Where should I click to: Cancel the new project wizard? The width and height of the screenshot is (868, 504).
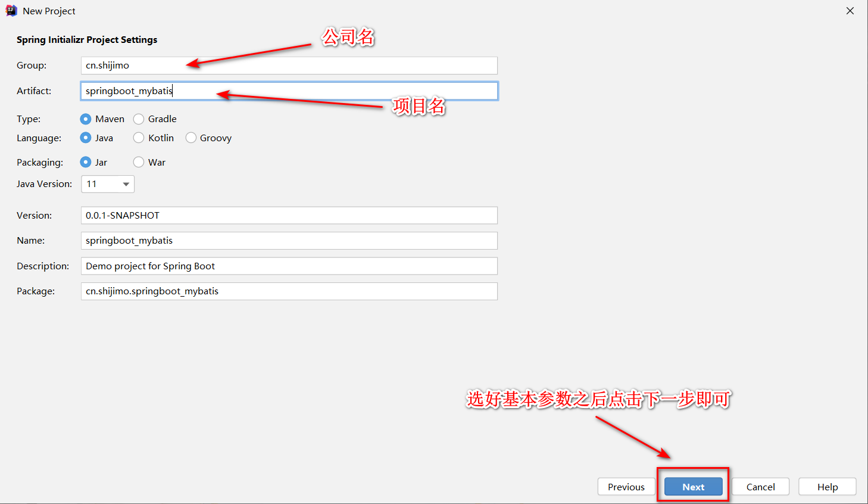point(761,487)
